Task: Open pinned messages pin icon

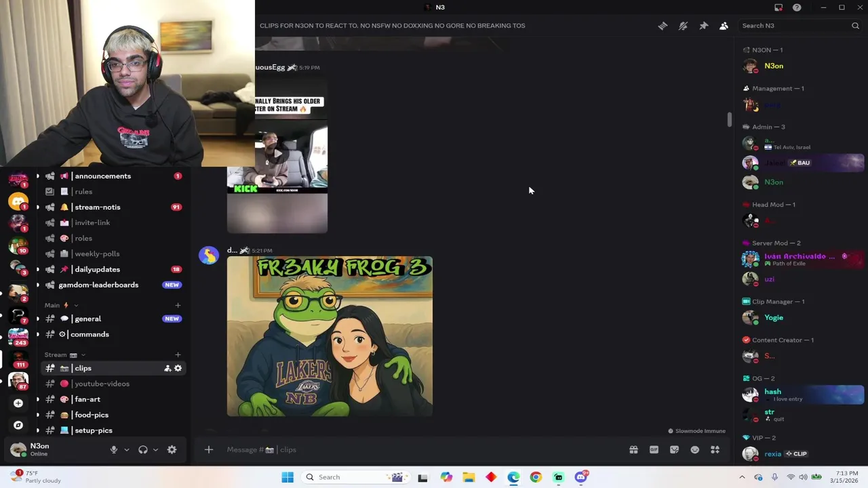Action: [x=703, y=26]
